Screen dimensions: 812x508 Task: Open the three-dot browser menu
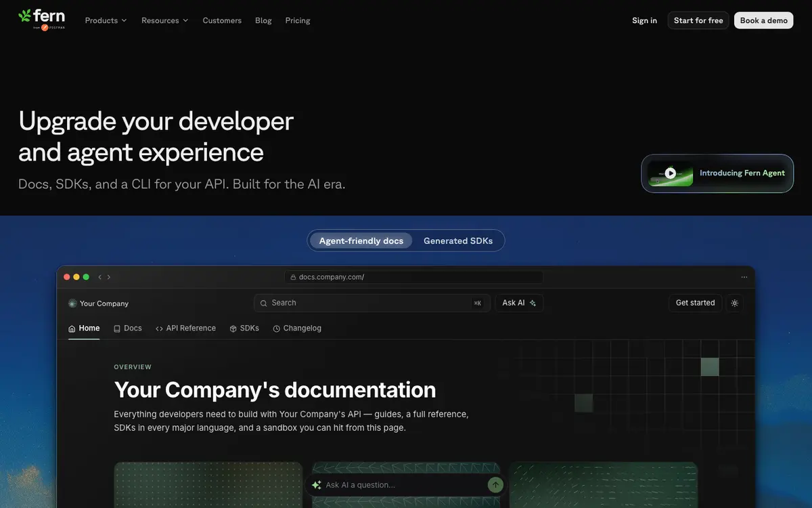click(744, 277)
